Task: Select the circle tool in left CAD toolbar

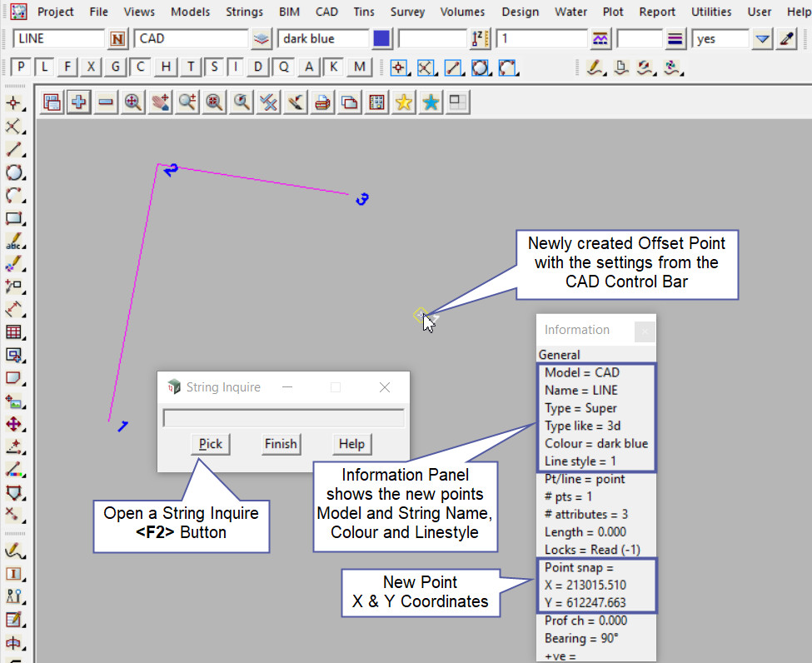Action: click(x=14, y=173)
